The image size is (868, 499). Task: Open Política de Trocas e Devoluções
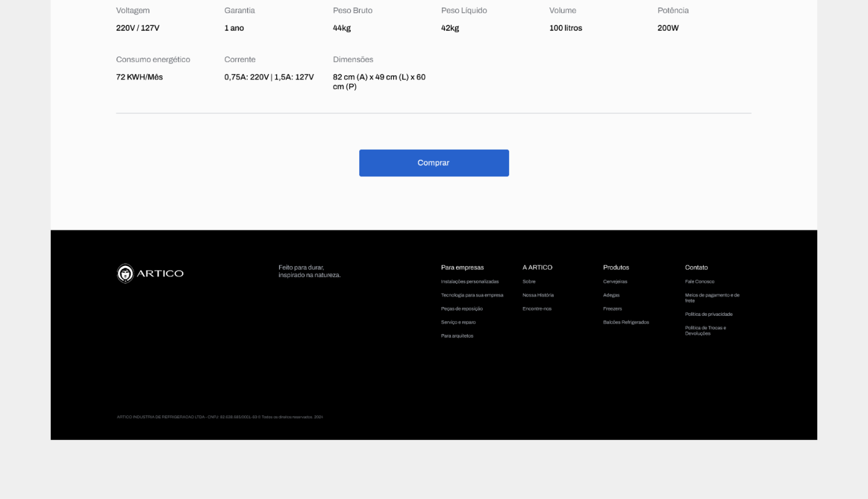pos(705,331)
